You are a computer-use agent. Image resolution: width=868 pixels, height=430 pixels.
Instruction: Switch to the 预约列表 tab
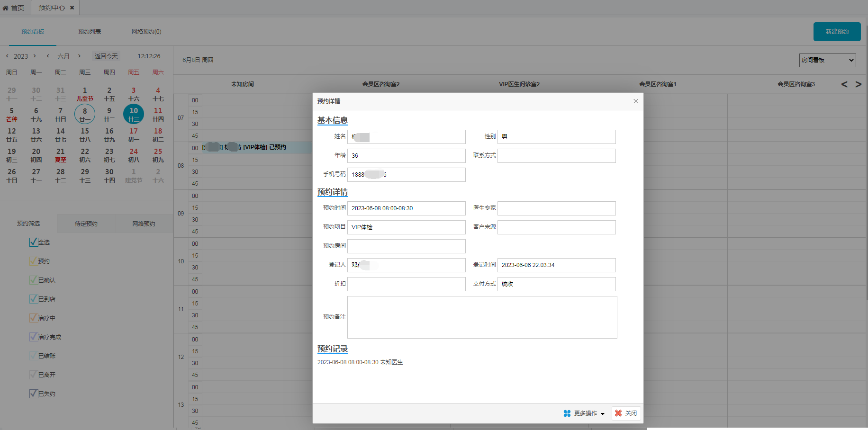[90, 32]
